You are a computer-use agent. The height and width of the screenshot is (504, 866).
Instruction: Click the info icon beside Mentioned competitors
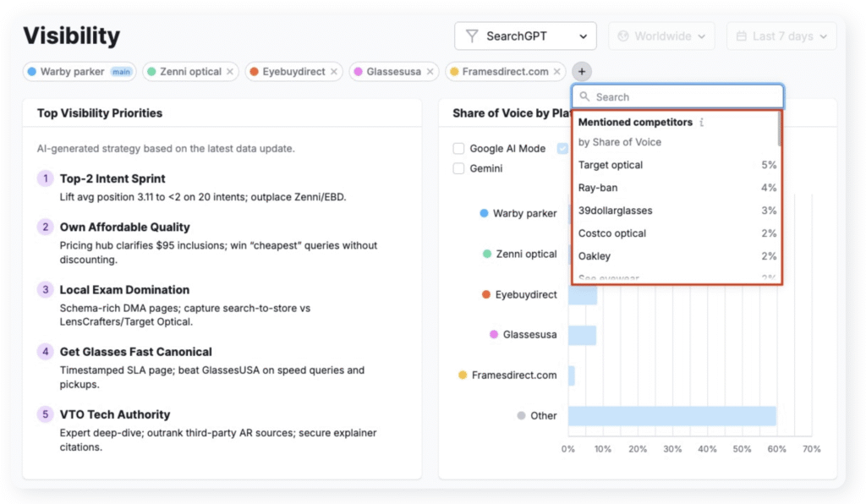701,122
